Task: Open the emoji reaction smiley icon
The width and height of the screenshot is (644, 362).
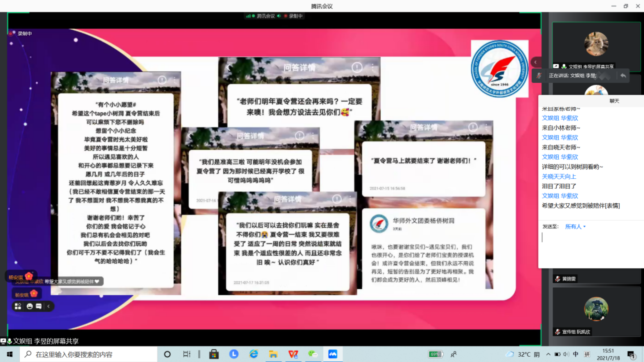Action: tap(30, 306)
